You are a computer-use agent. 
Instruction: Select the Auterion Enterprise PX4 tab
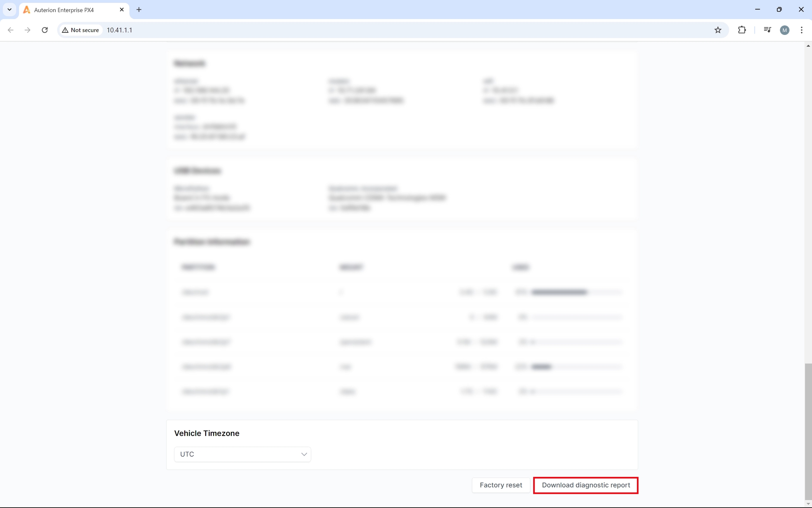[x=70, y=10]
